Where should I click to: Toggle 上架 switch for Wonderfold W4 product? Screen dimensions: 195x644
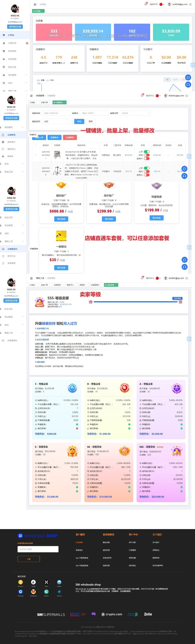(147, 152)
